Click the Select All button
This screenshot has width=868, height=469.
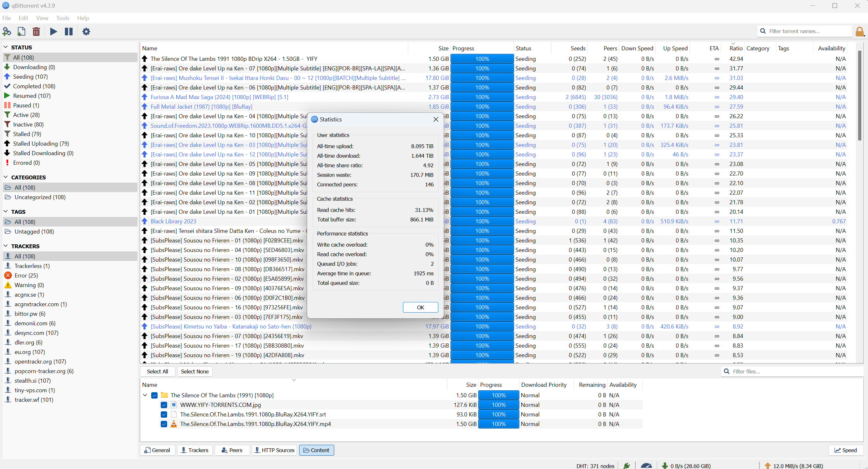pyautogui.click(x=157, y=372)
